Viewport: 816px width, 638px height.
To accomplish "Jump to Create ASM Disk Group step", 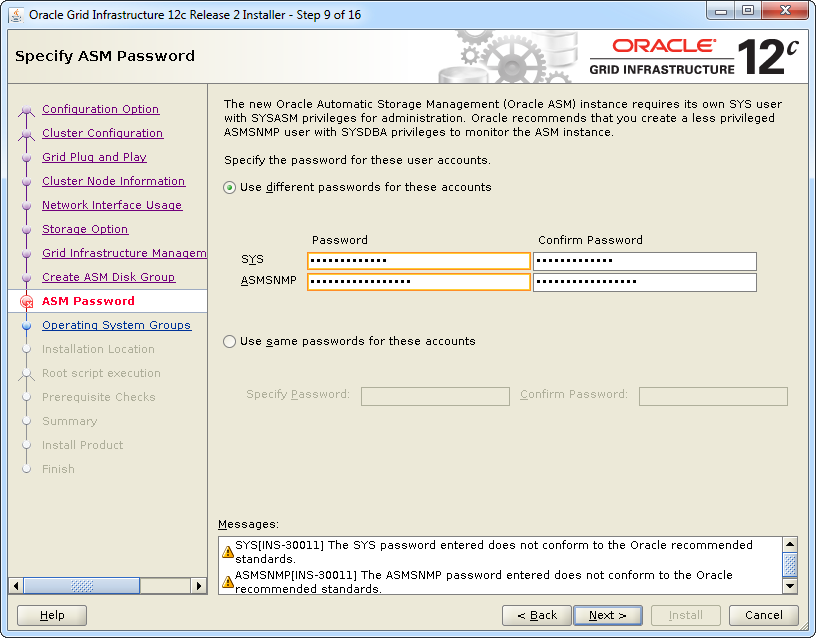I will [x=108, y=277].
